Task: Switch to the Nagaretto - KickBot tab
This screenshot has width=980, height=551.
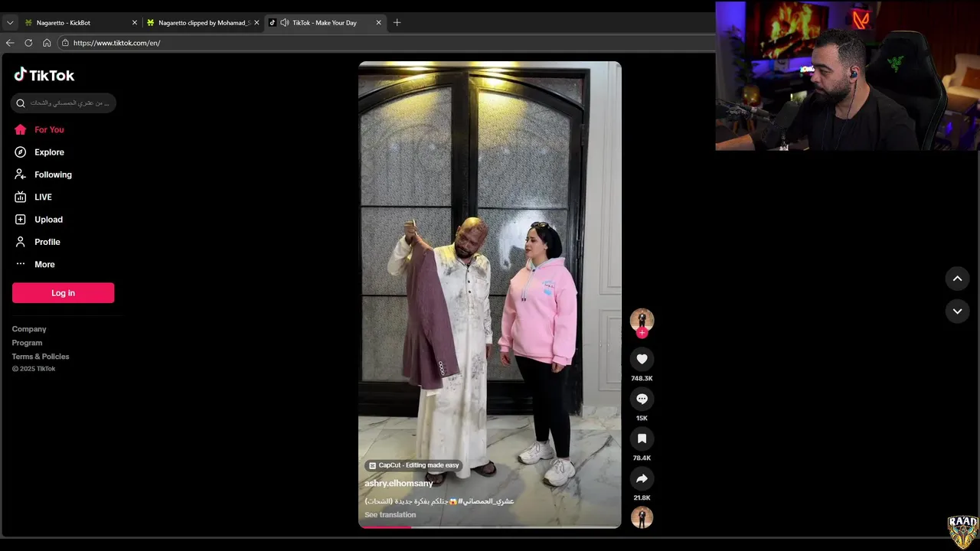Action: 80,23
